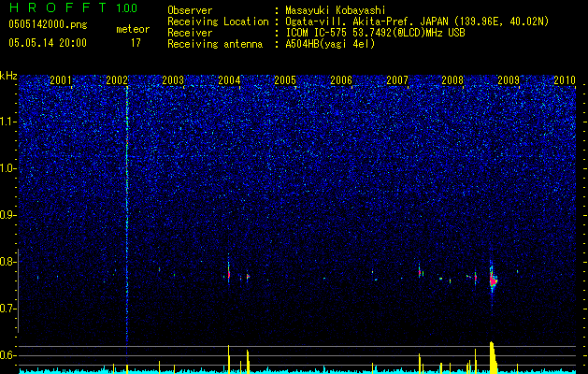Image resolution: width=588 pixels, height=374 pixels.
Task: Click the kHz axis unit label
Action: [8, 76]
